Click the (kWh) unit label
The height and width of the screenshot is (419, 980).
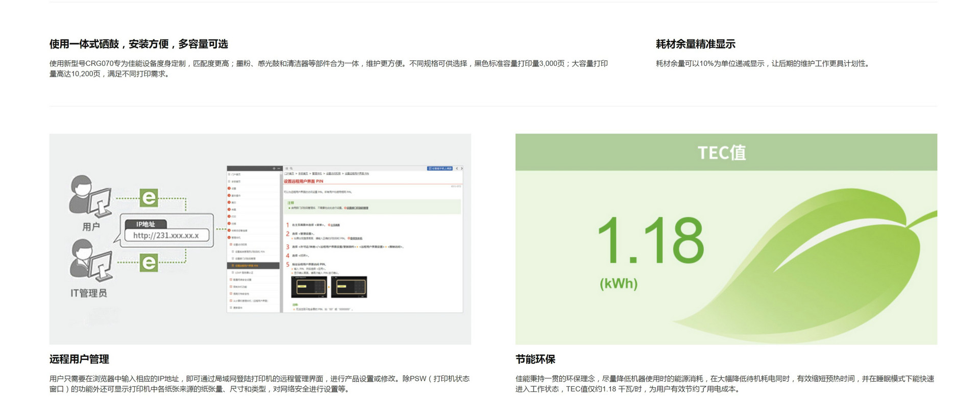point(619,284)
